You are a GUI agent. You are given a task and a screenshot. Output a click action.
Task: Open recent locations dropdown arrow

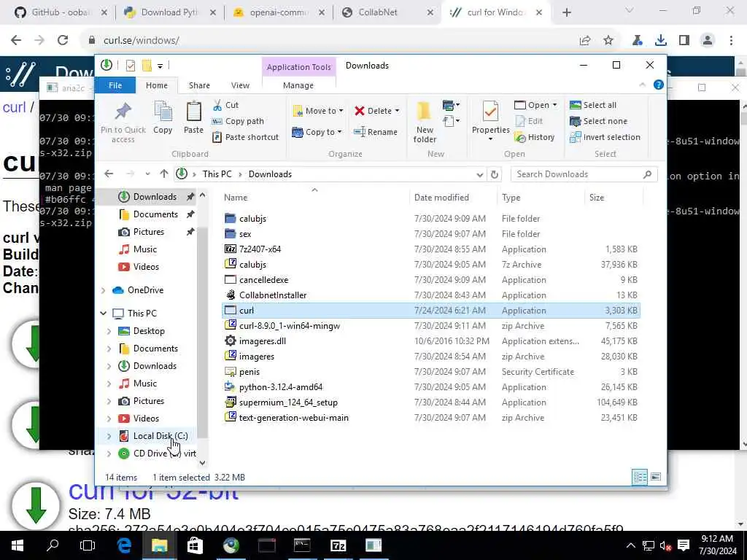pyautogui.click(x=147, y=174)
